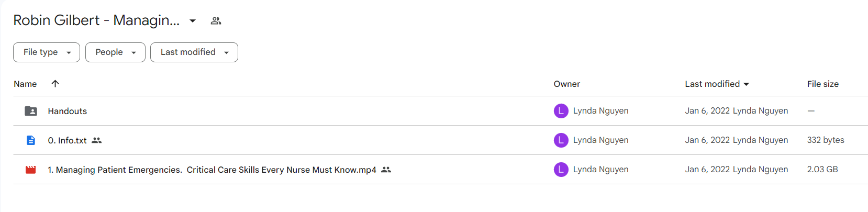Click the Name sort direction arrow
This screenshot has height=212, width=868.
click(55, 84)
